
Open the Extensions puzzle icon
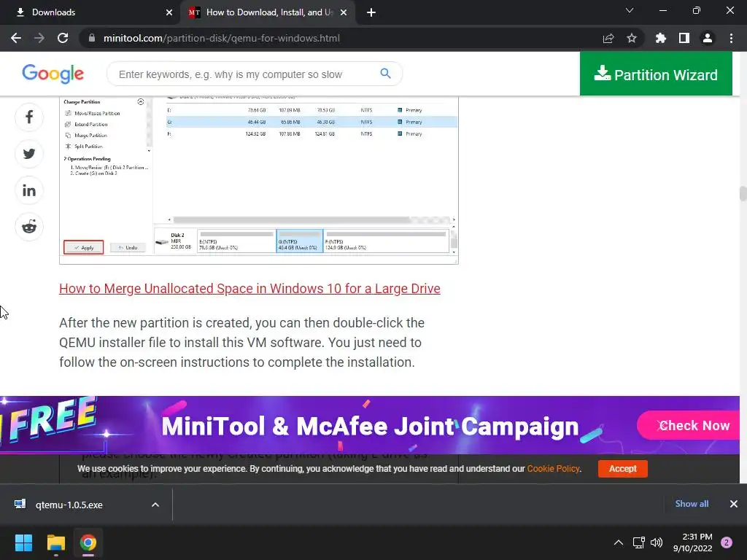[660, 38]
